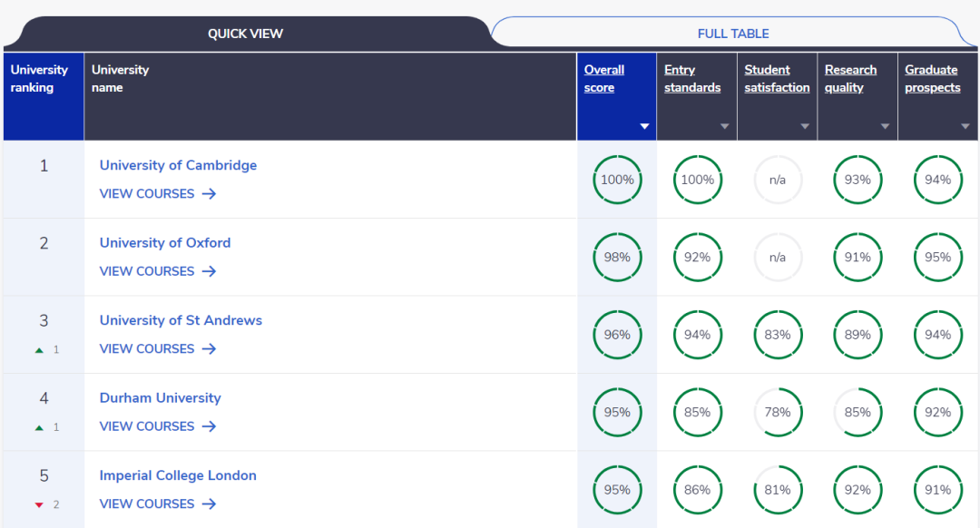
Task: Click the arrow icon beside Oxford View Courses
Action: [x=209, y=271]
